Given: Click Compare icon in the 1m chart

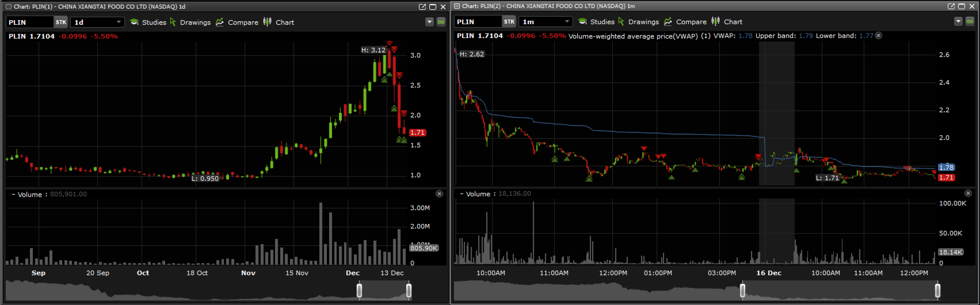Looking at the screenshot, I should pos(668,22).
